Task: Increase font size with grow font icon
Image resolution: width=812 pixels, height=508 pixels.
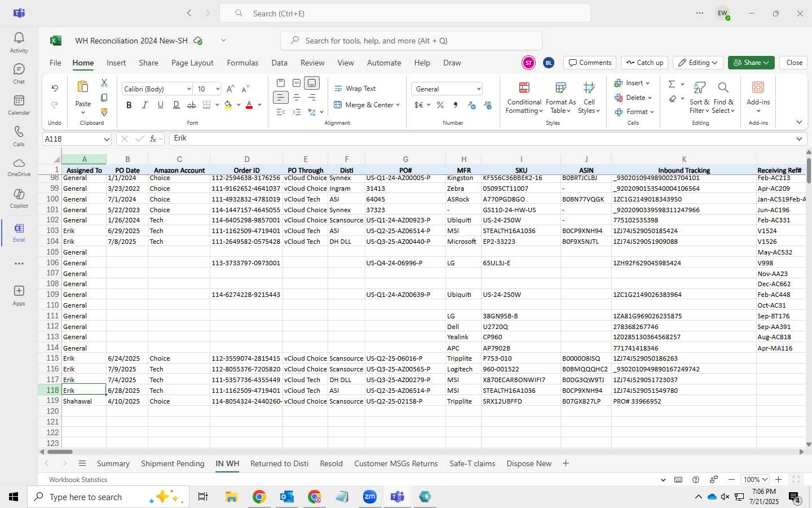Action: [230, 89]
